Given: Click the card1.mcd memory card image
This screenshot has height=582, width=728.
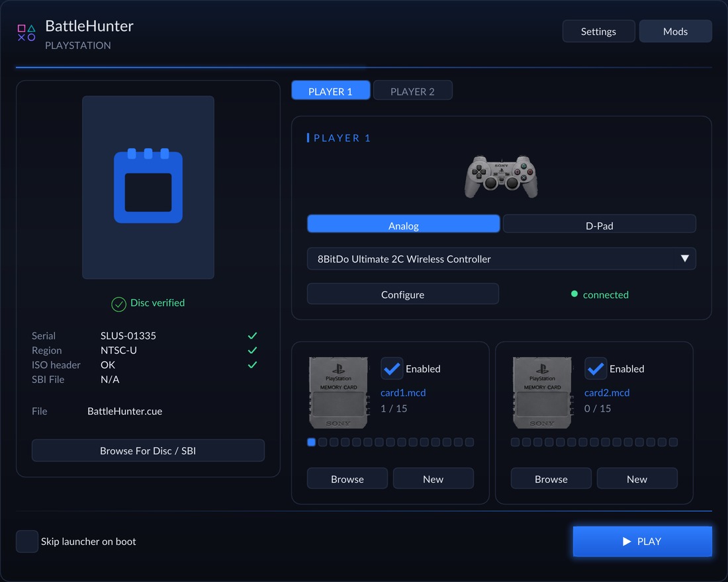Looking at the screenshot, I should point(338,393).
